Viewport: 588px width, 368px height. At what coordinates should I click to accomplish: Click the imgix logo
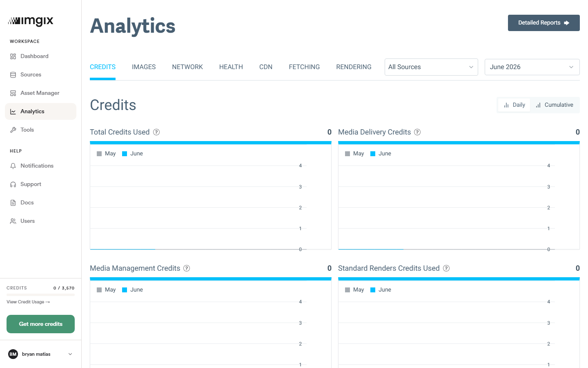[31, 21]
